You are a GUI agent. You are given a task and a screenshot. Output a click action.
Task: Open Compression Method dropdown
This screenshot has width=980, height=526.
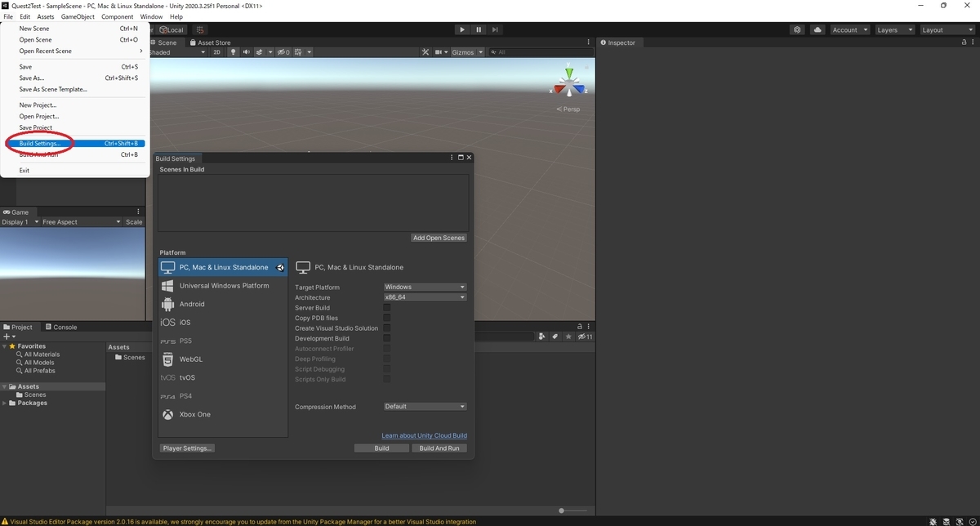425,407
